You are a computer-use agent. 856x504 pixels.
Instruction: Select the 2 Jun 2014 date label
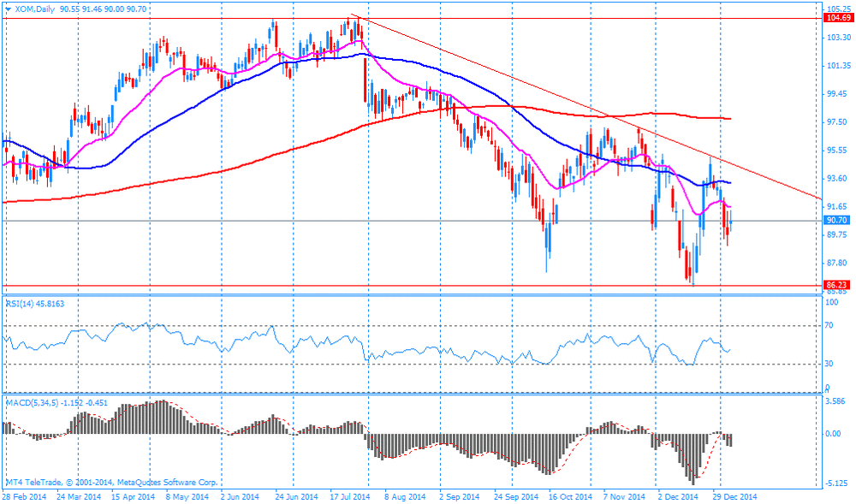[x=240, y=496]
